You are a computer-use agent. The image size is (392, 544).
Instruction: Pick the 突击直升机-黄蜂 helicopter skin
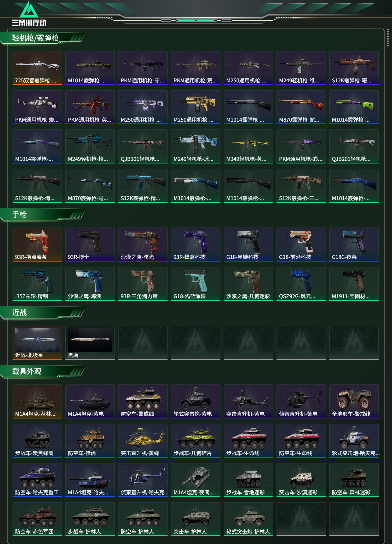[143, 441]
